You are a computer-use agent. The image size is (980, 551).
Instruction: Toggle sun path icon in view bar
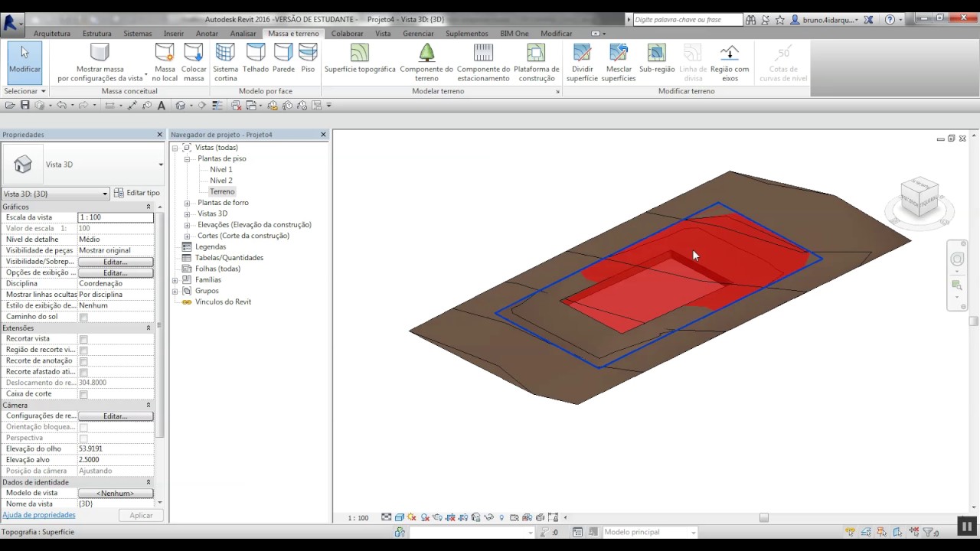click(x=412, y=517)
